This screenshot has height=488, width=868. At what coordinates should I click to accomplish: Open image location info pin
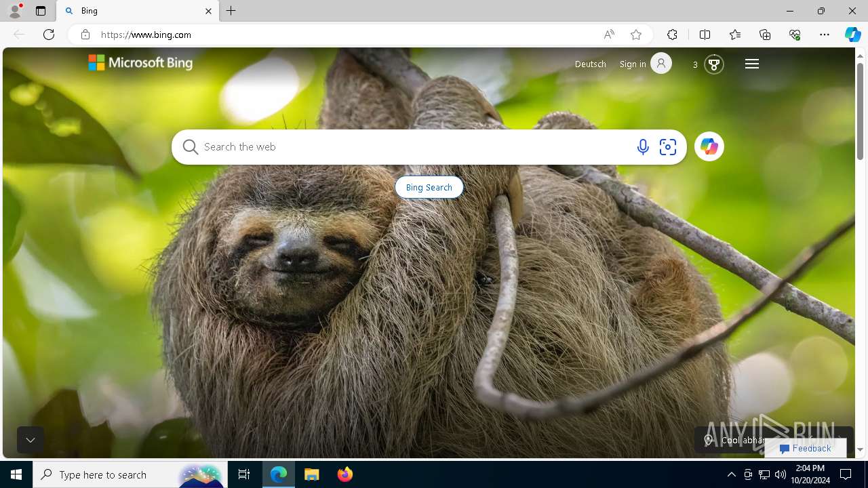[709, 440]
